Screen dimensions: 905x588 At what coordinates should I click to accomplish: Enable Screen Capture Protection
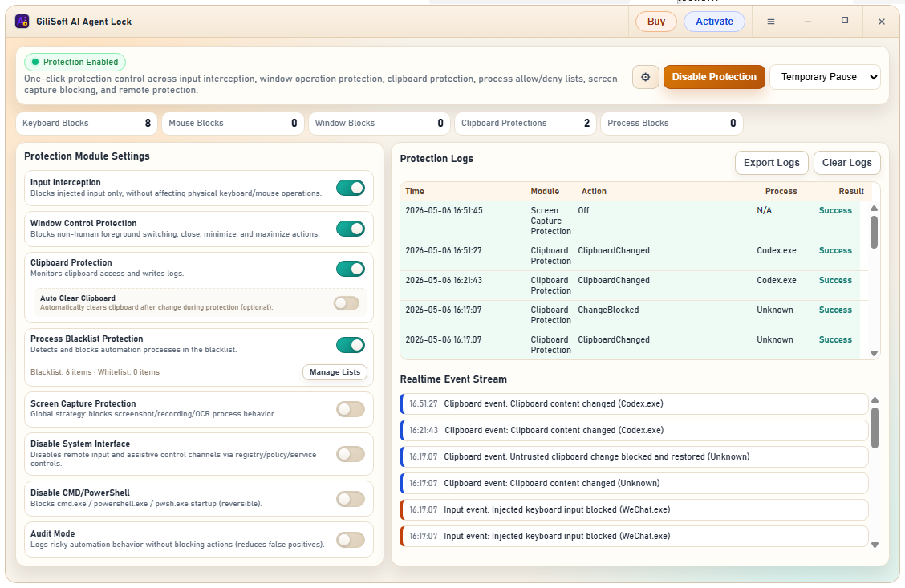(x=351, y=409)
